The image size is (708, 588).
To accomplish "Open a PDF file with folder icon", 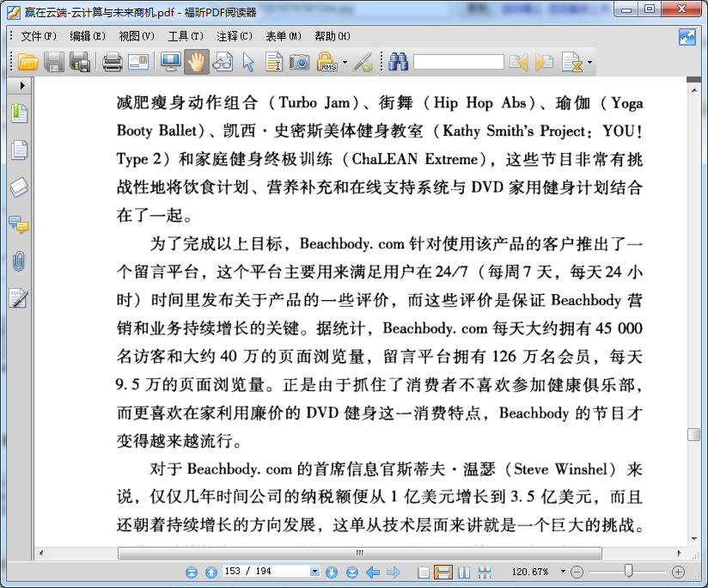I will click(28, 62).
